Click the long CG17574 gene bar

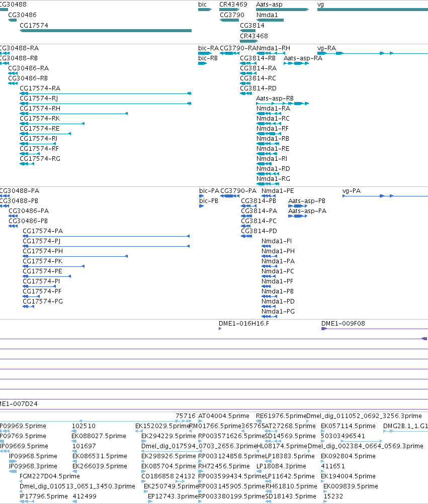(106, 31)
